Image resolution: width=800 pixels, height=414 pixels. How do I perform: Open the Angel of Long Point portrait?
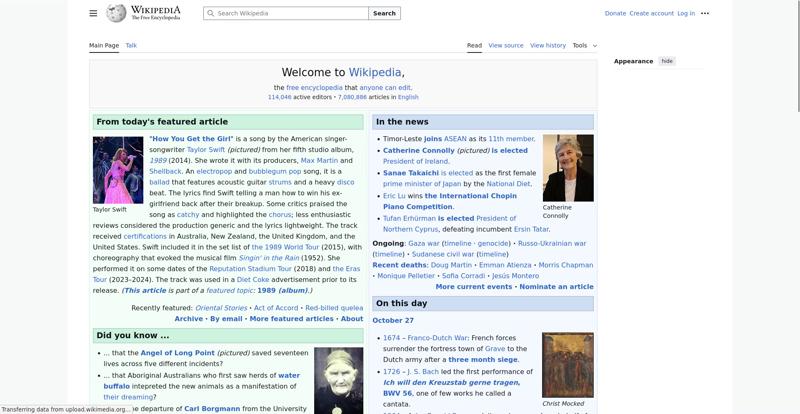point(338,380)
